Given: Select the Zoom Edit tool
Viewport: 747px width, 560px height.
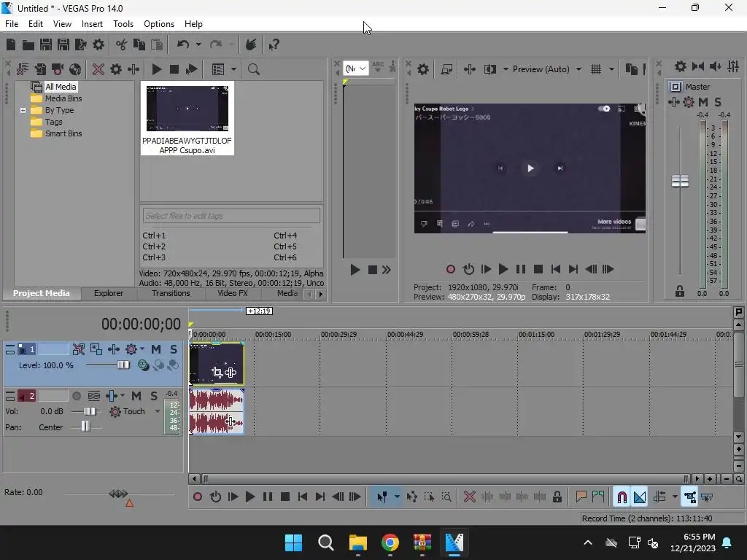Looking at the screenshot, I should click(446, 497).
